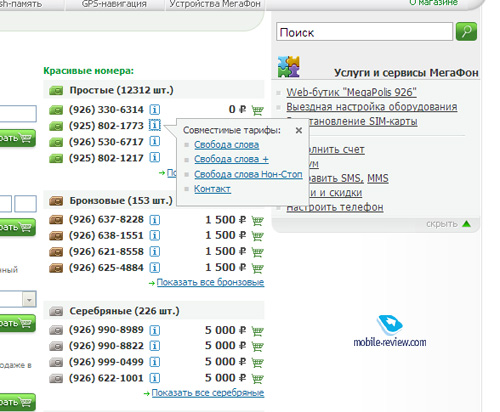This screenshot has height=412, width=500.
Task: Show info for number (926) 990-8989
Action: click(x=155, y=330)
